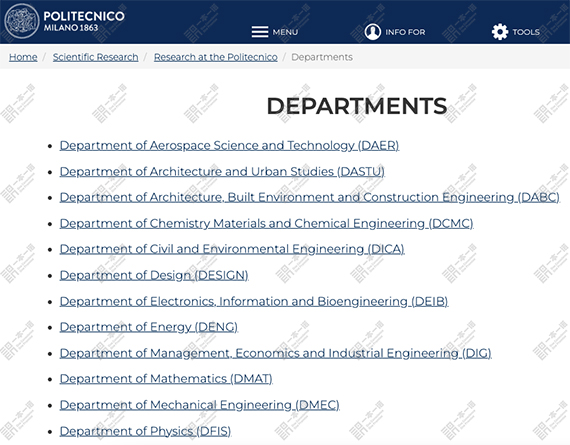Open the DABC department link
Image resolution: width=570 pixels, height=445 pixels.
point(310,197)
